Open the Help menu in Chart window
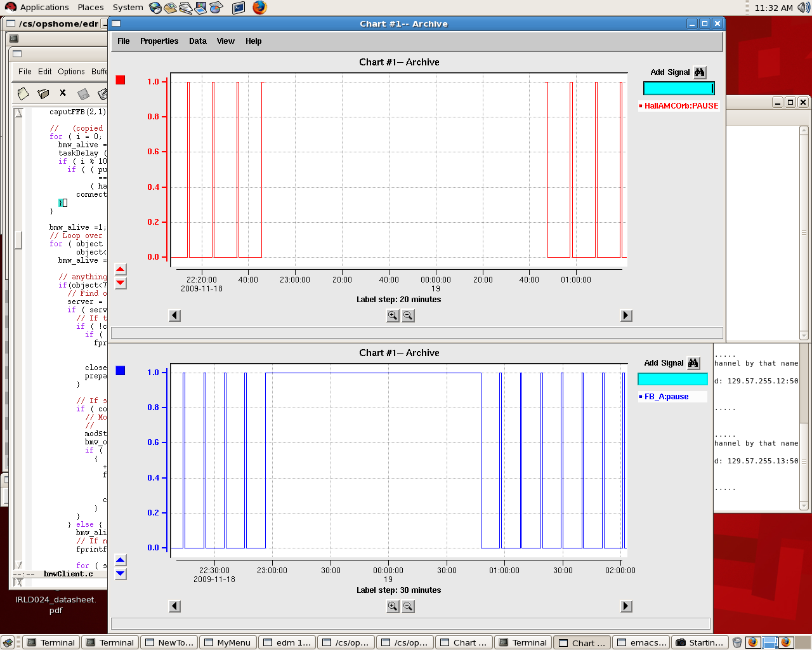 click(x=254, y=41)
